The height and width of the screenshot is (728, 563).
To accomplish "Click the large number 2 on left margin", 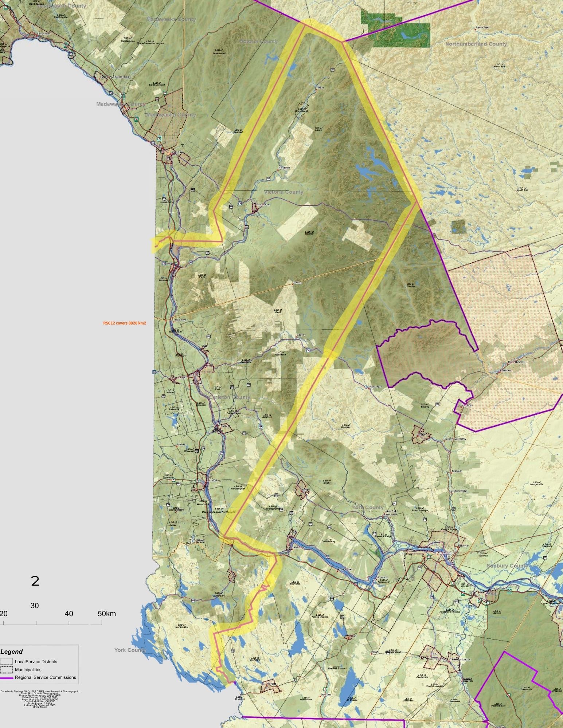I will click(35, 581).
